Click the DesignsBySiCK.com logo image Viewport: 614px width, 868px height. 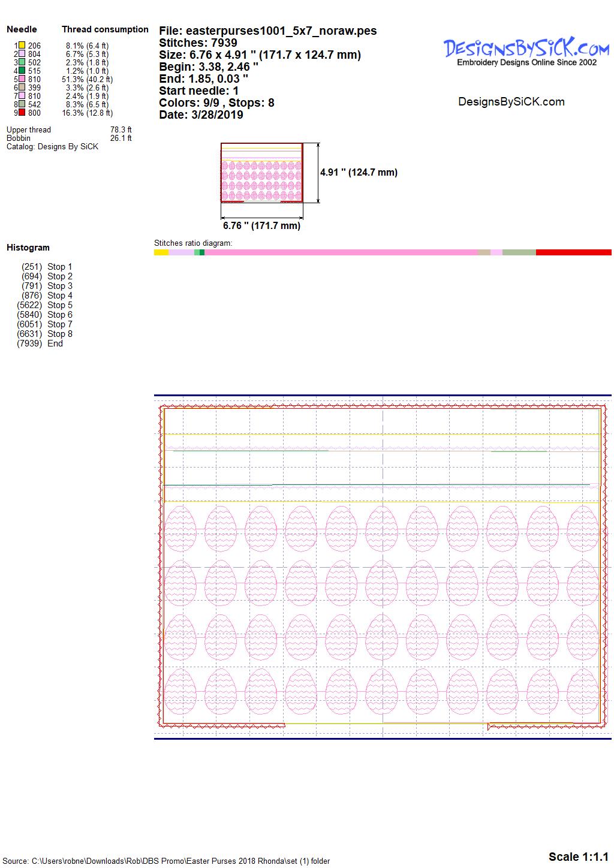tap(526, 52)
